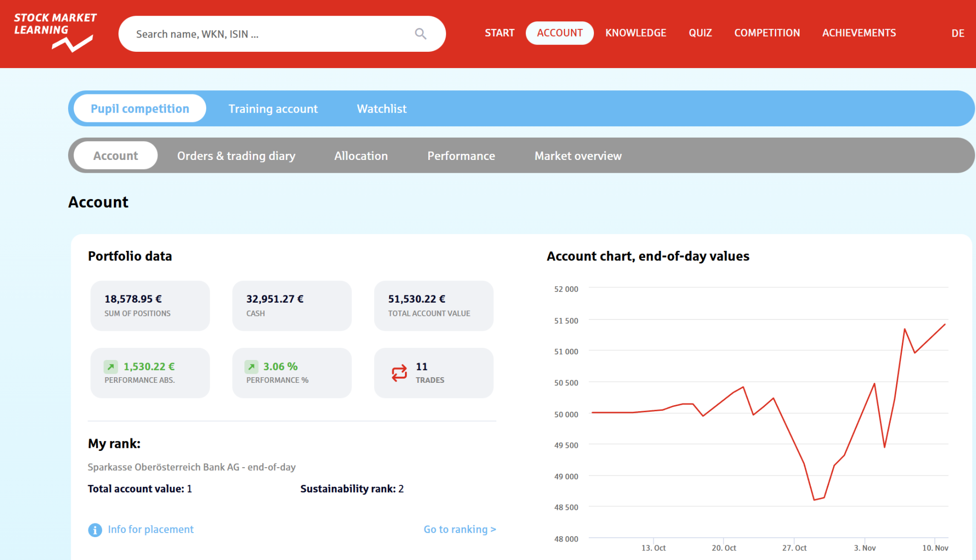Image resolution: width=976 pixels, height=560 pixels.
Task: Open the Info for placement link
Action: 150,529
